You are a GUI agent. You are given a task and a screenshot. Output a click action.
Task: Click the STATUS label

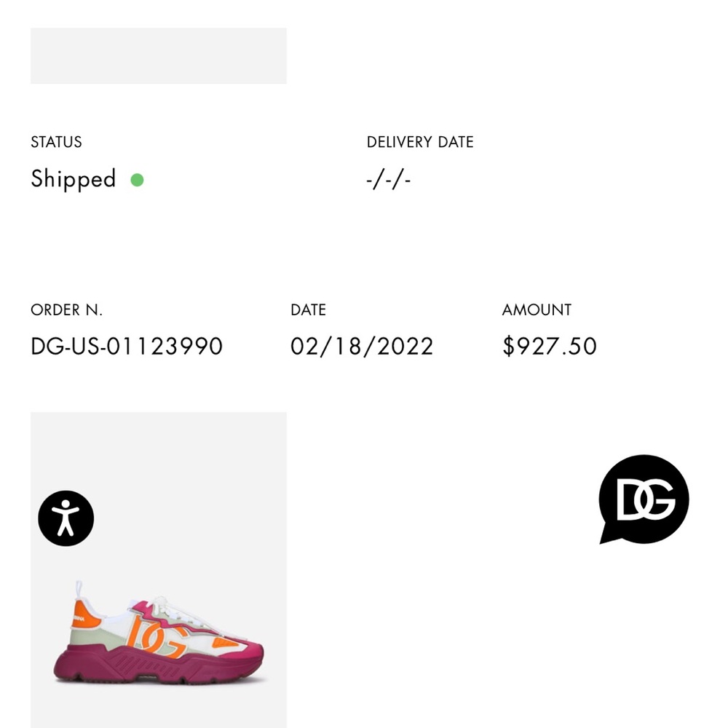56,142
